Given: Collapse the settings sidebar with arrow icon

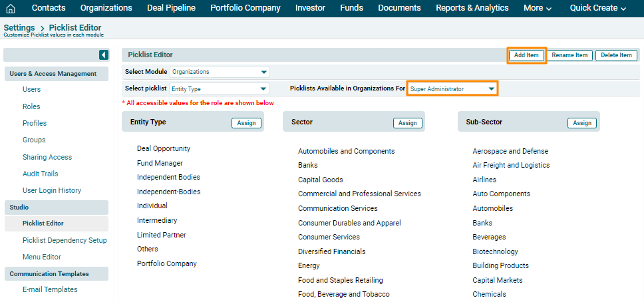Looking at the screenshot, I should 104,55.
